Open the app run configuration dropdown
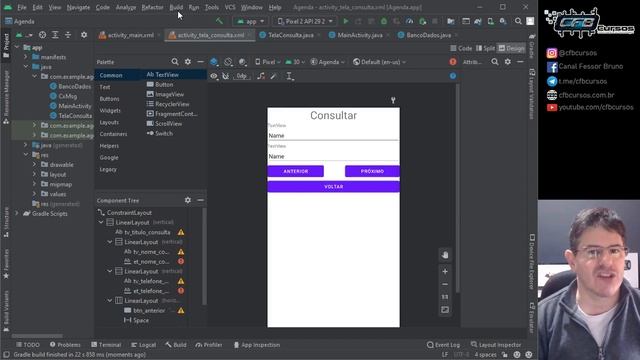The width and height of the screenshot is (640, 360). pos(251,21)
